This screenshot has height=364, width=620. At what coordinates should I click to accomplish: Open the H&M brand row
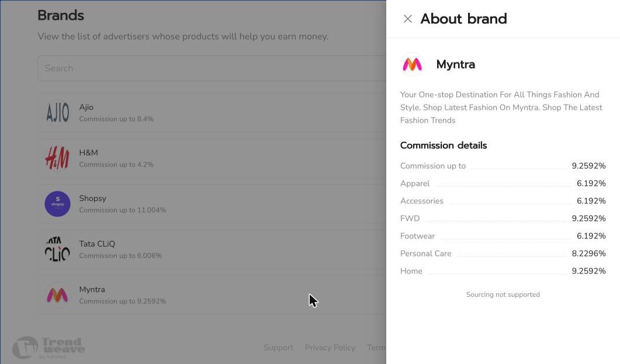pos(212,158)
